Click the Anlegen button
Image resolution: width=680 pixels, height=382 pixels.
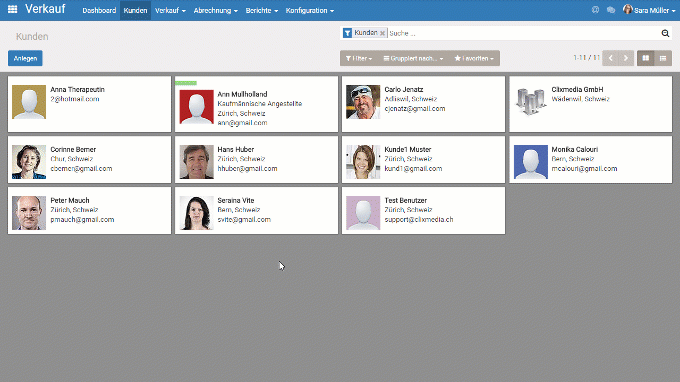(25, 58)
